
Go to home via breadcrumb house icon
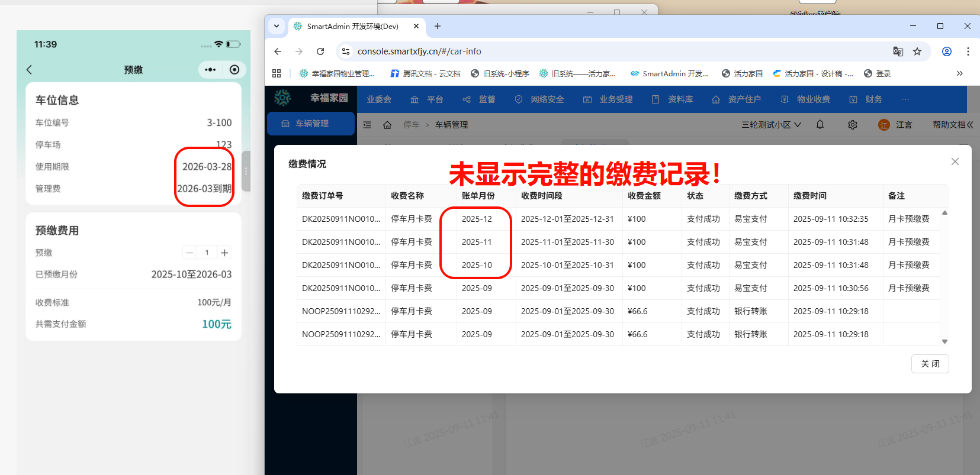pos(387,125)
